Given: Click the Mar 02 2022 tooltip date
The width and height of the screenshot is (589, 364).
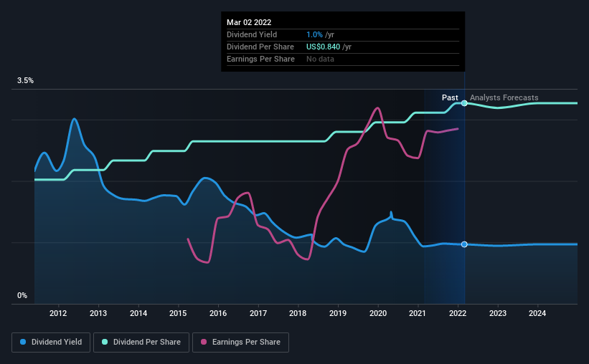Looking at the screenshot, I should 249,22.
